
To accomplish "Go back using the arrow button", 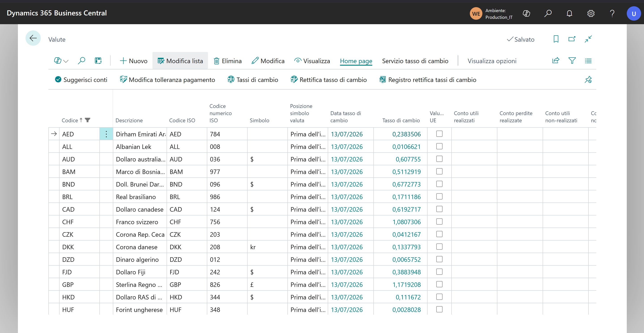I will point(33,38).
